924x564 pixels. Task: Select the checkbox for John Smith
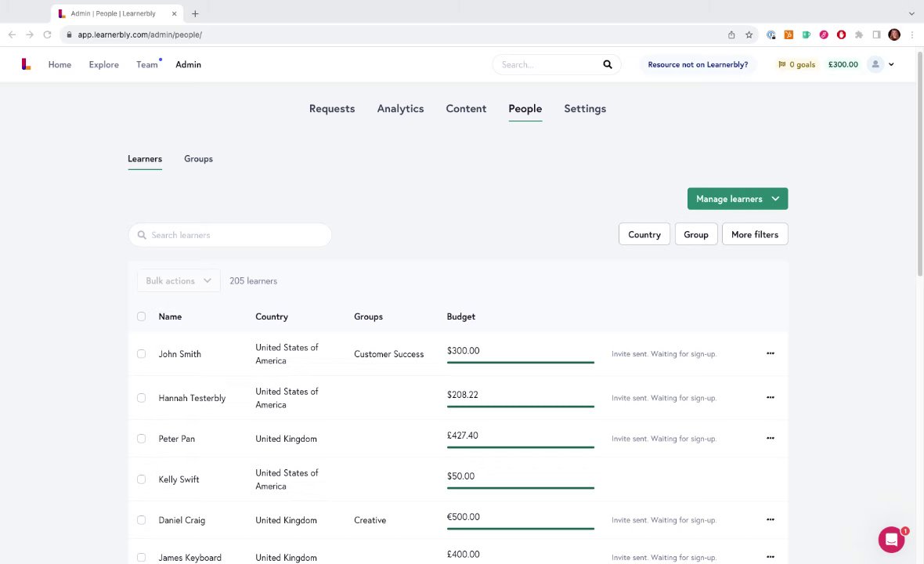[141, 354]
